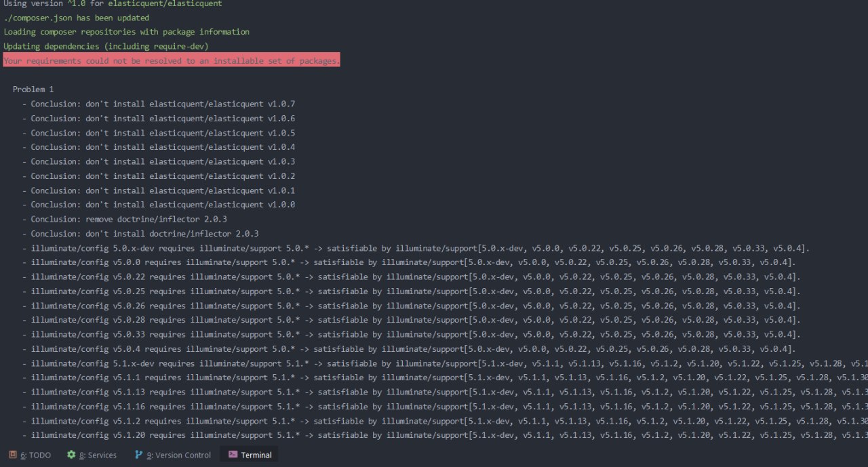Click the 'illuminate/config v5.0.22 requires' line
868x467 pixels.
pyautogui.click(x=411, y=277)
